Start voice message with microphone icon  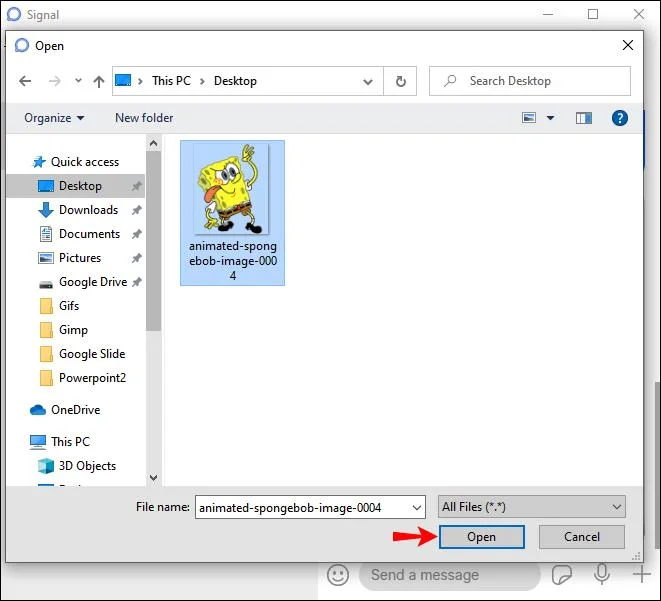point(602,574)
